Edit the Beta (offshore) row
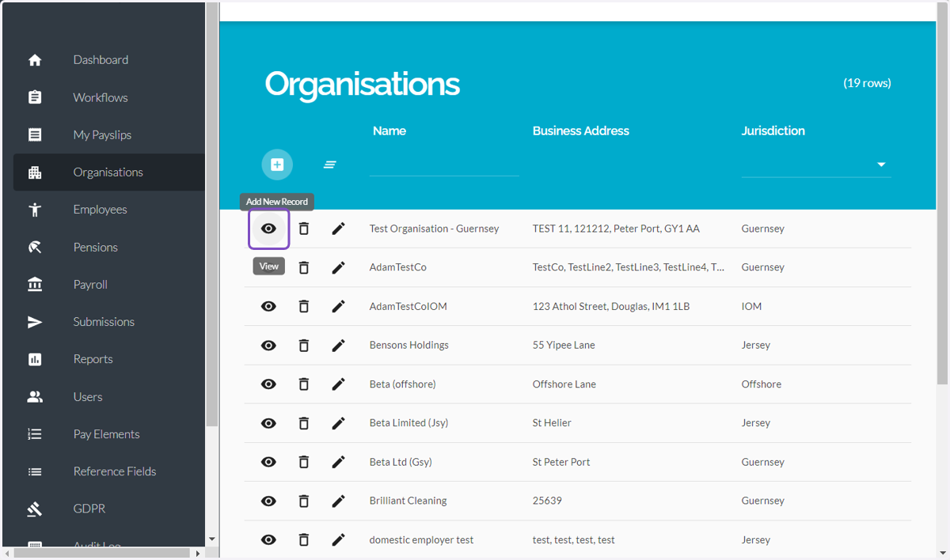The height and width of the screenshot is (560, 950). pyautogui.click(x=339, y=384)
